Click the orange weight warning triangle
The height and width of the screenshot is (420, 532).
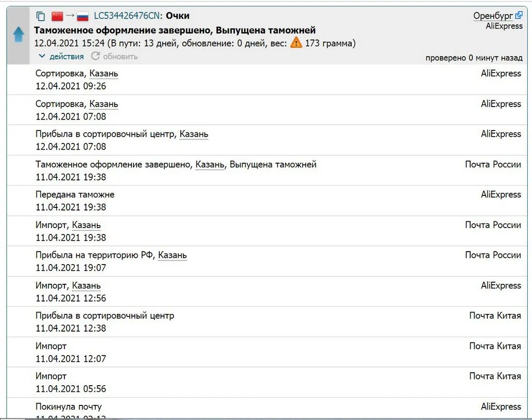tap(296, 43)
